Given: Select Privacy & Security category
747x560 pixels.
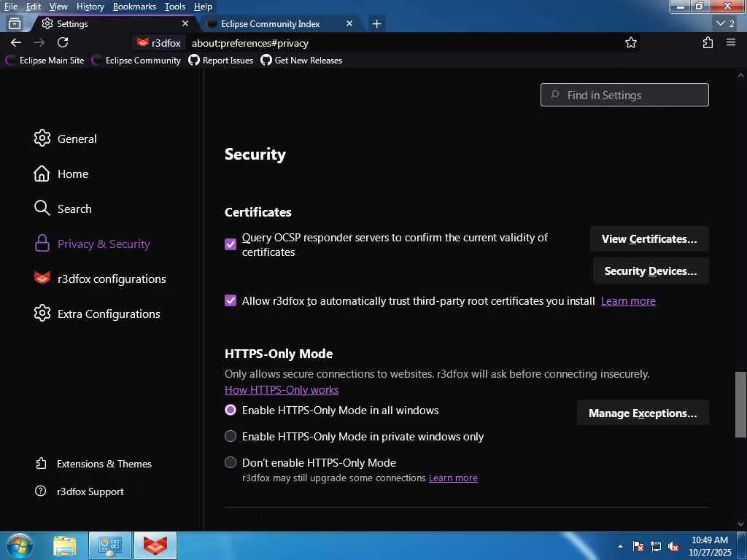Looking at the screenshot, I should [x=92, y=244].
